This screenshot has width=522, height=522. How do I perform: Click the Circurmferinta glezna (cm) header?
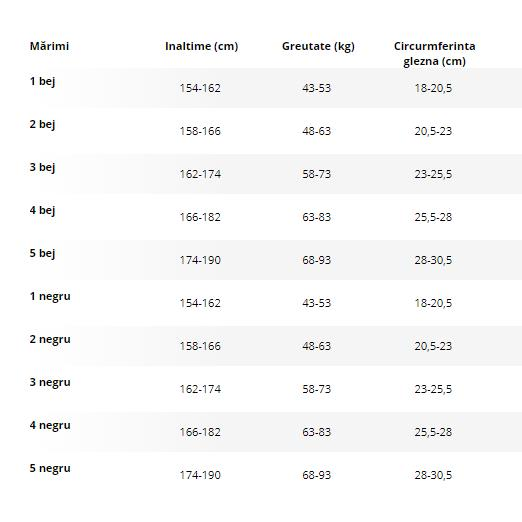coord(435,54)
